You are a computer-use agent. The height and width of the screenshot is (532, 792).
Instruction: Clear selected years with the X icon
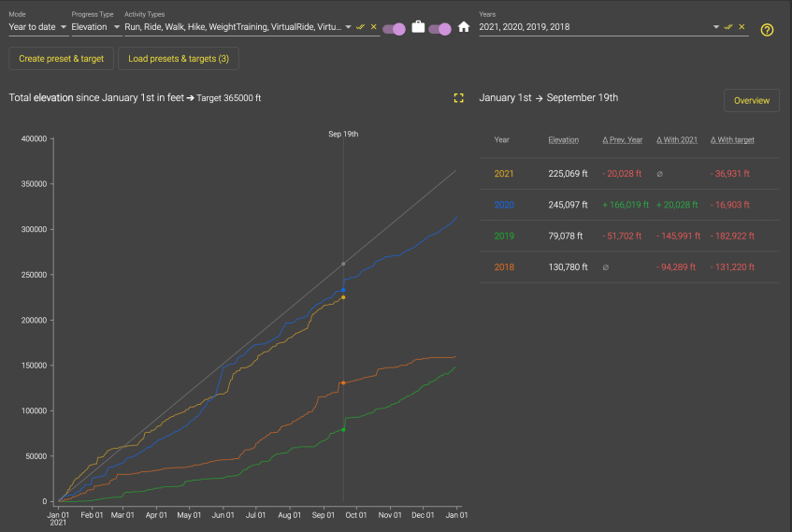(742, 27)
